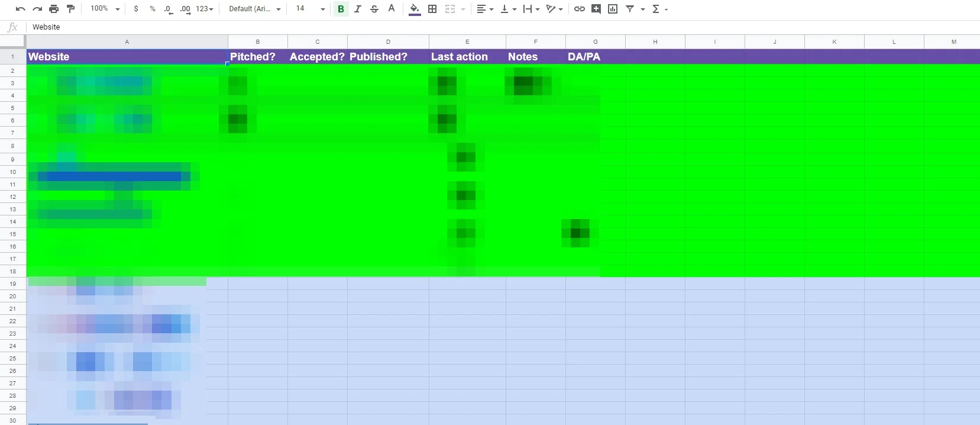The width and height of the screenshot is (980, 425).
Task: Click the merge cells icon
Action: 450,9
